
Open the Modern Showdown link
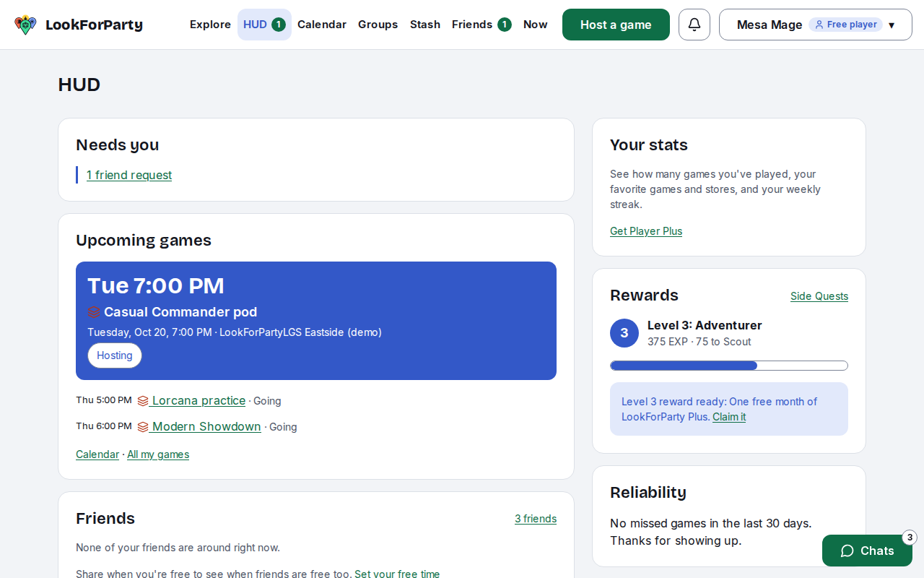(206, 427)
